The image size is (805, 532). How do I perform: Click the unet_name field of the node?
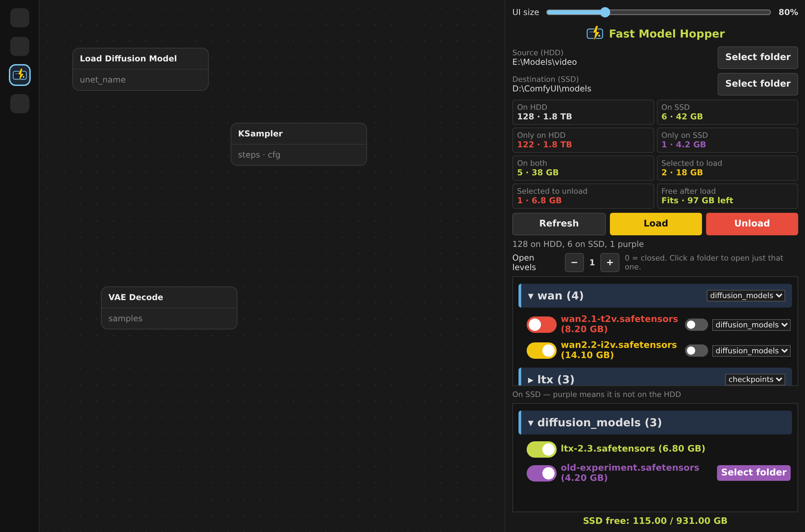tap(140, 80)
